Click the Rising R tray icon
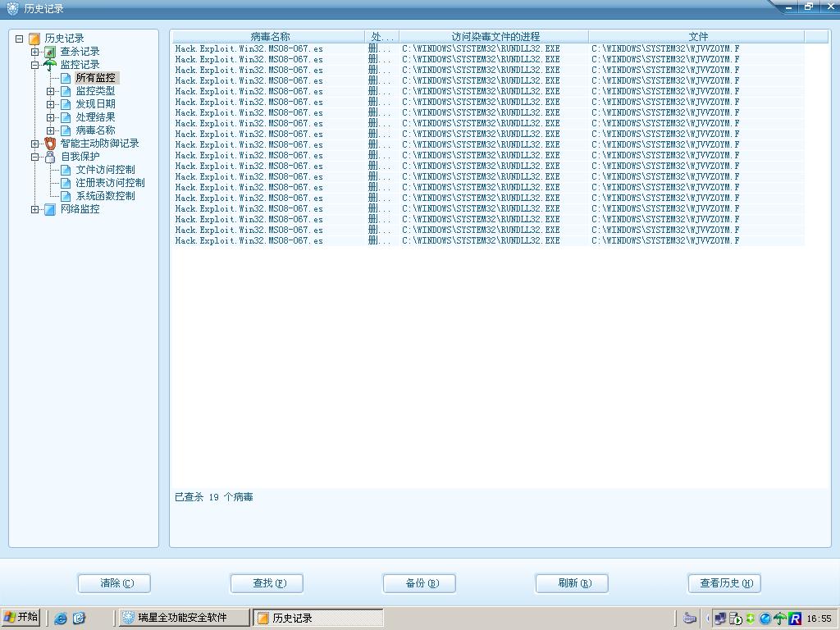This screenshot has height=630, width=840. click(795, 619)
